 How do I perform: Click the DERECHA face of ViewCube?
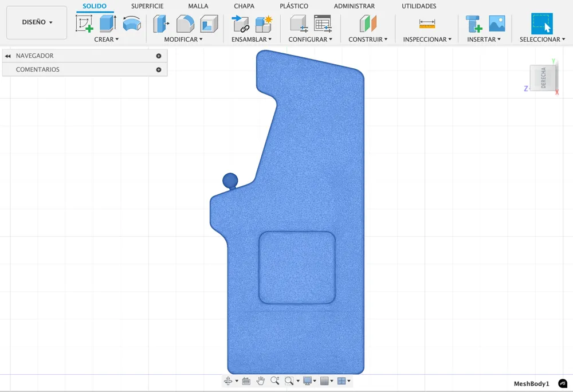(x=543, y=78)
